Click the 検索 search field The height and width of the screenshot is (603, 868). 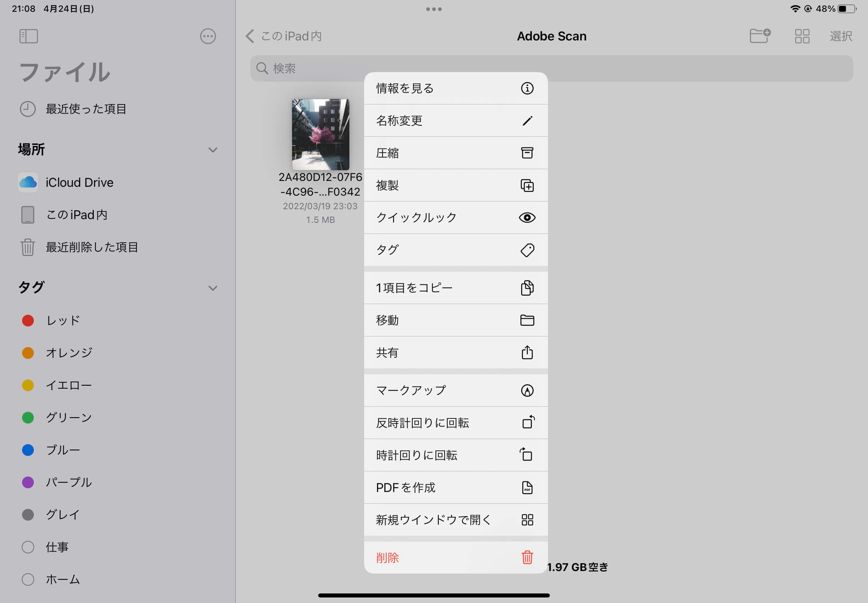tap(551, 68)
